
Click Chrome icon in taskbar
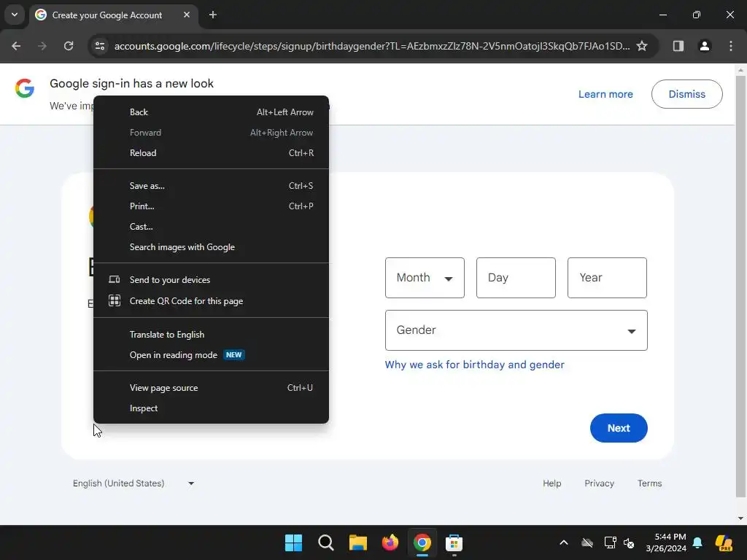tap(422, 542)
